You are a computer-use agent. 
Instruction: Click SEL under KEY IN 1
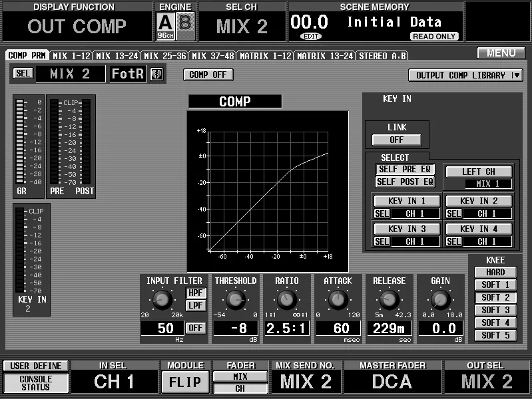point(382,213)
